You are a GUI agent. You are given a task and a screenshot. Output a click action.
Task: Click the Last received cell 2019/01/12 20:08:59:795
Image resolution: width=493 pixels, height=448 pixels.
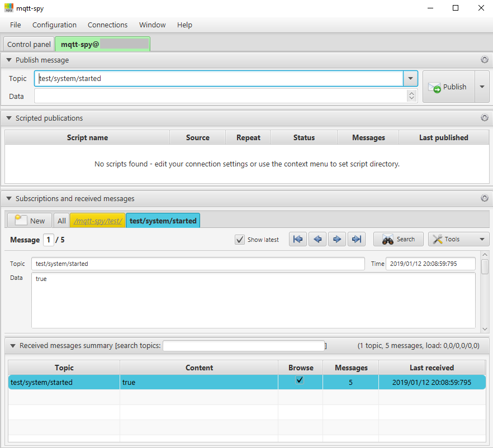[x=432, y=382]
